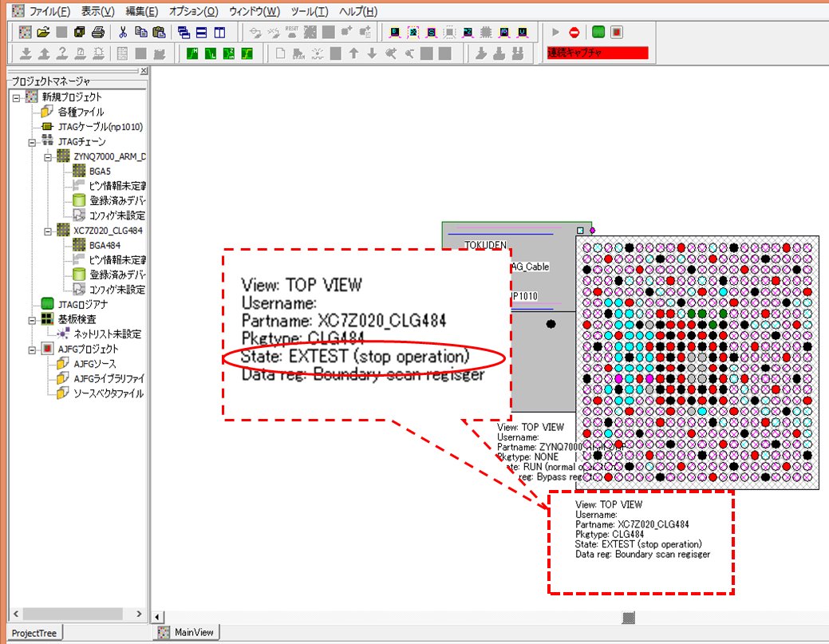Image resolution: width=829 pixels, height=644 pixels.
Task: Toggle the S mode chip icon
Action: point(431,33)
